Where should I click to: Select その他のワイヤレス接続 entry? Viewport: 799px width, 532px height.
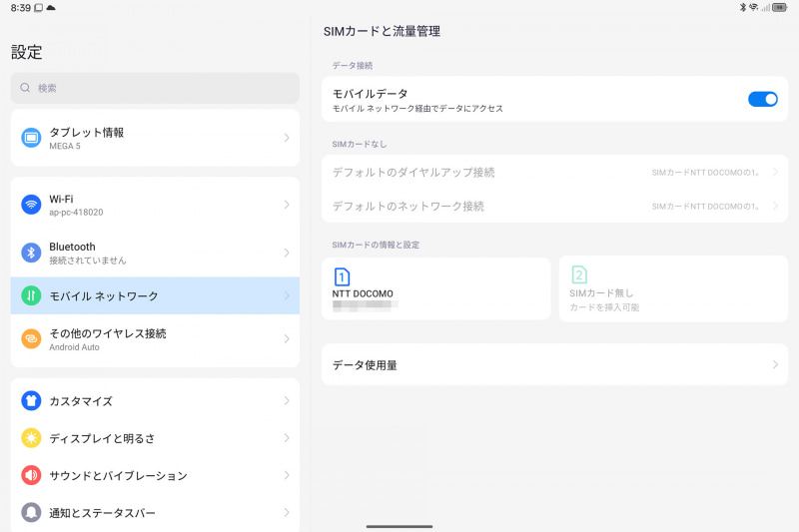155,339
